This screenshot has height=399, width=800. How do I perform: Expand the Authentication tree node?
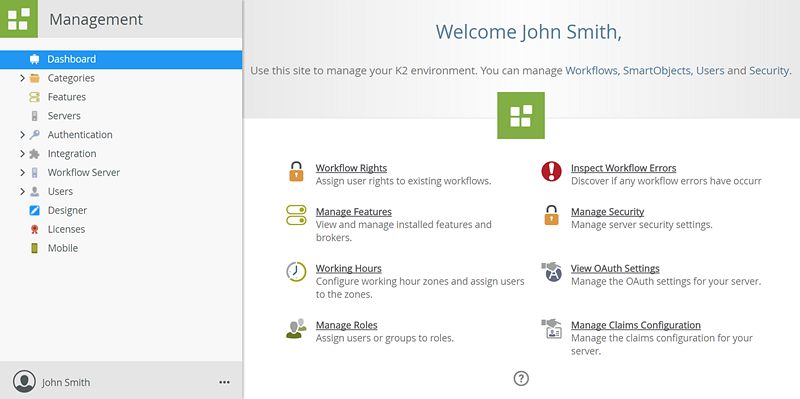point(22,135)
